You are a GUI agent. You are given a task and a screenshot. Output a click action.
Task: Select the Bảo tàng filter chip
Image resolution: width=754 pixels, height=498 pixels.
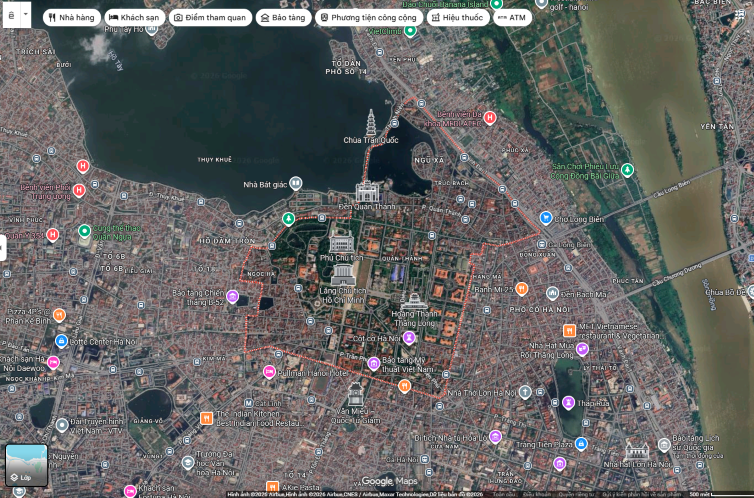coord(283,18)
